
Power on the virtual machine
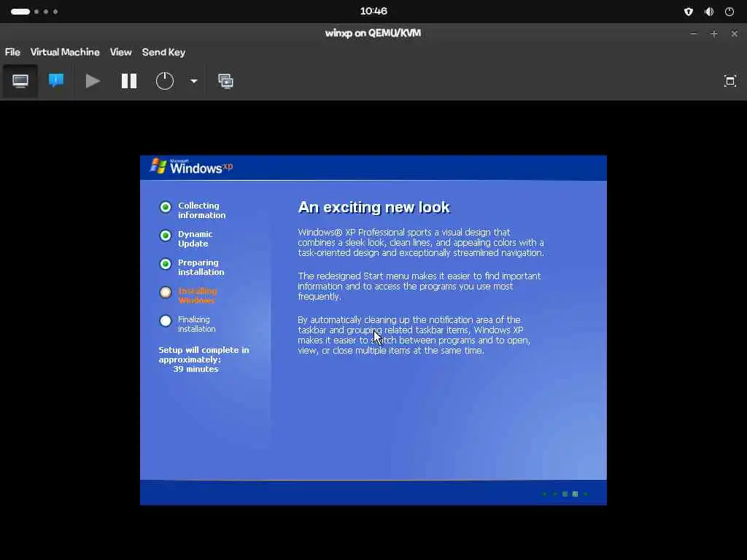[93, 81]
